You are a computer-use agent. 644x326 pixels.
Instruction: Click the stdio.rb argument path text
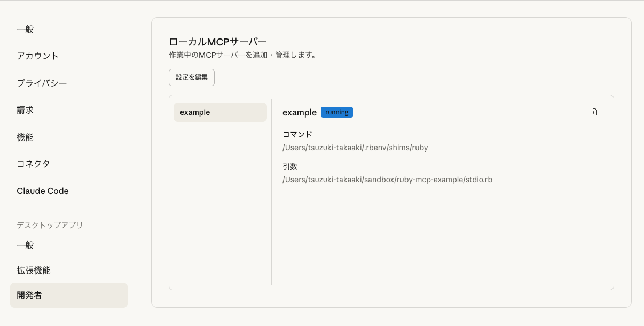click(x=387, y=180)
